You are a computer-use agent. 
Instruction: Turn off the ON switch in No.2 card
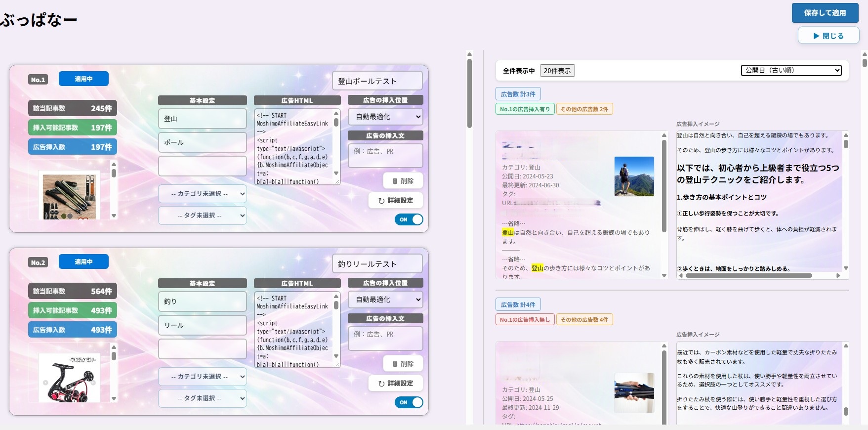coord(409,402)
